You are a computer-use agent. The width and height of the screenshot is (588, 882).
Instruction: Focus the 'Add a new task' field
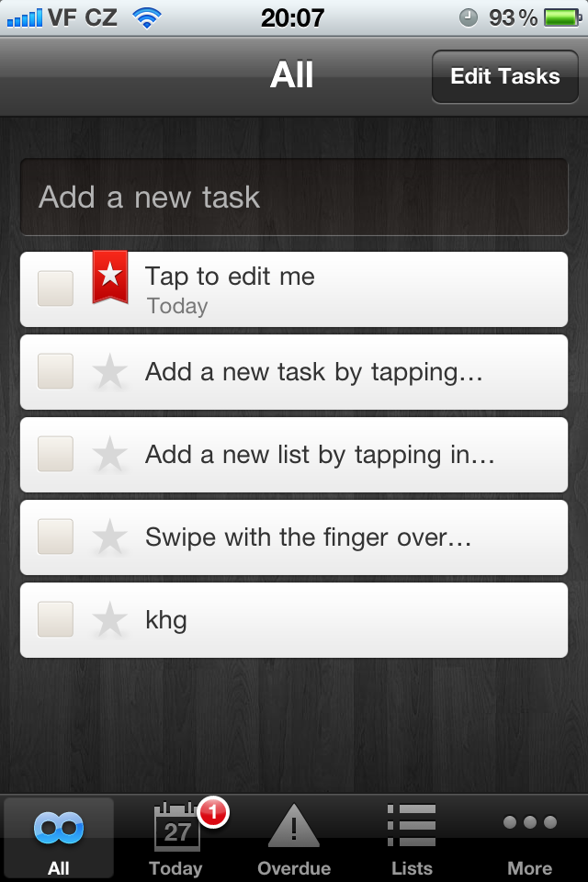pos(294,198)
